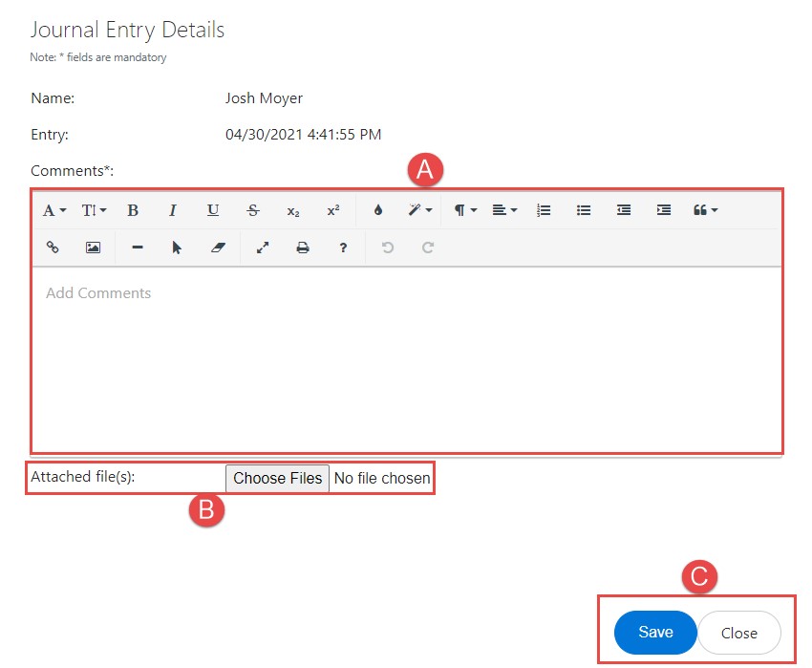Close the journal entry dialog
812x668 pixels.
(739, 633)
